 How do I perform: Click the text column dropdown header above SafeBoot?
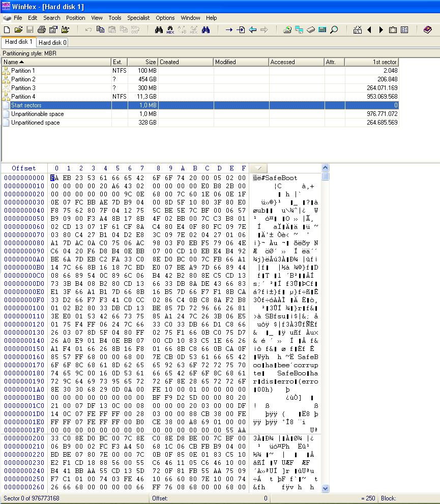pyautogui.click(x=259, y=168)
